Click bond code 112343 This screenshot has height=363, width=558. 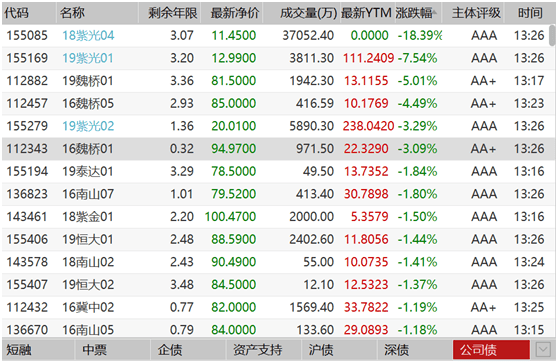pos(27,149)
